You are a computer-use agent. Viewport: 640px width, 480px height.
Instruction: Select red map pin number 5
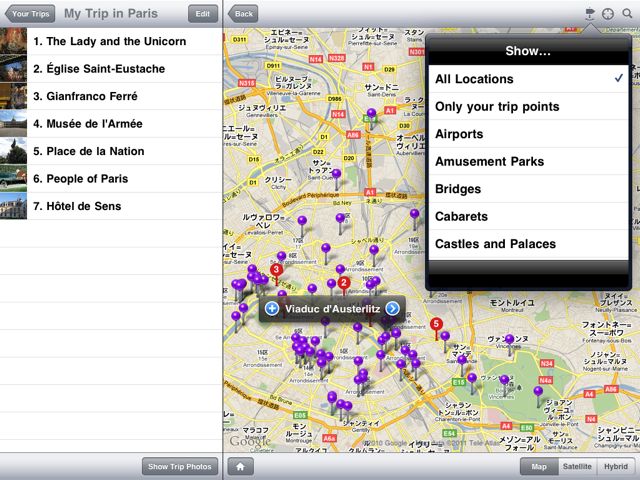click(x=436, y=324)
